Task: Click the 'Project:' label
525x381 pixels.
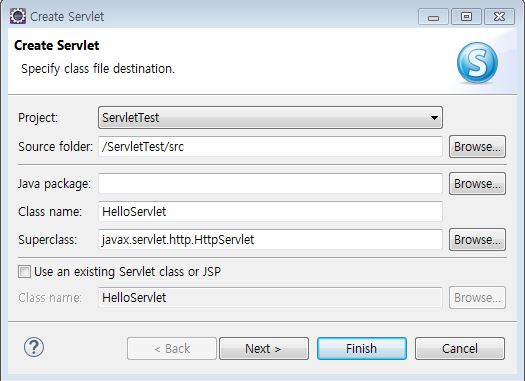Action: tap(38, 118)
